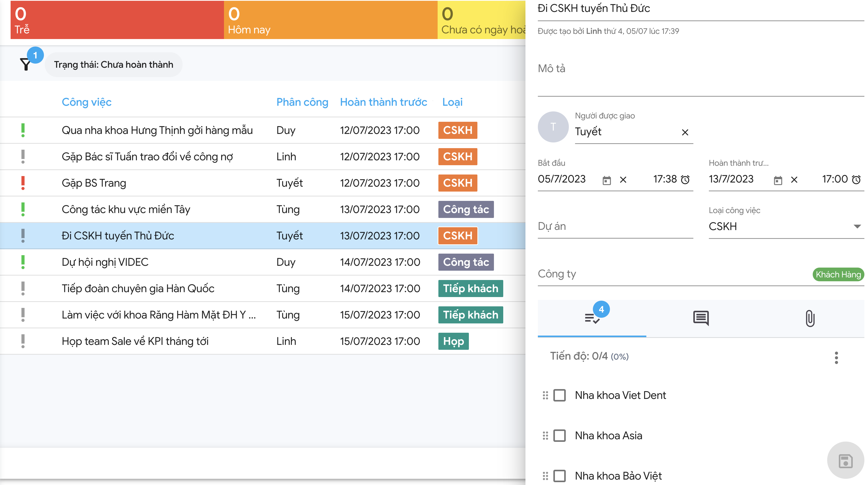The image size is (868, 485).
Task: Click priority icon of 'Qua nha khoa Hưng Thịnh' row
Action: pos(23,130)
